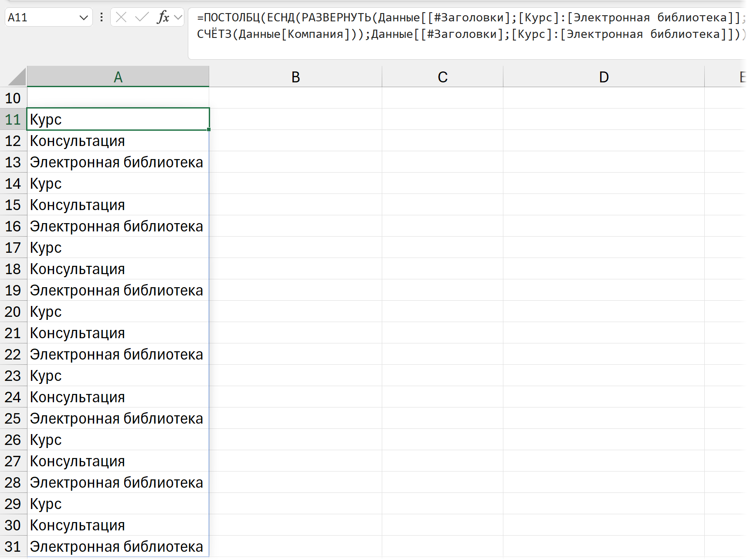Click cell A28 Электронная библиотека

[118, 482]
